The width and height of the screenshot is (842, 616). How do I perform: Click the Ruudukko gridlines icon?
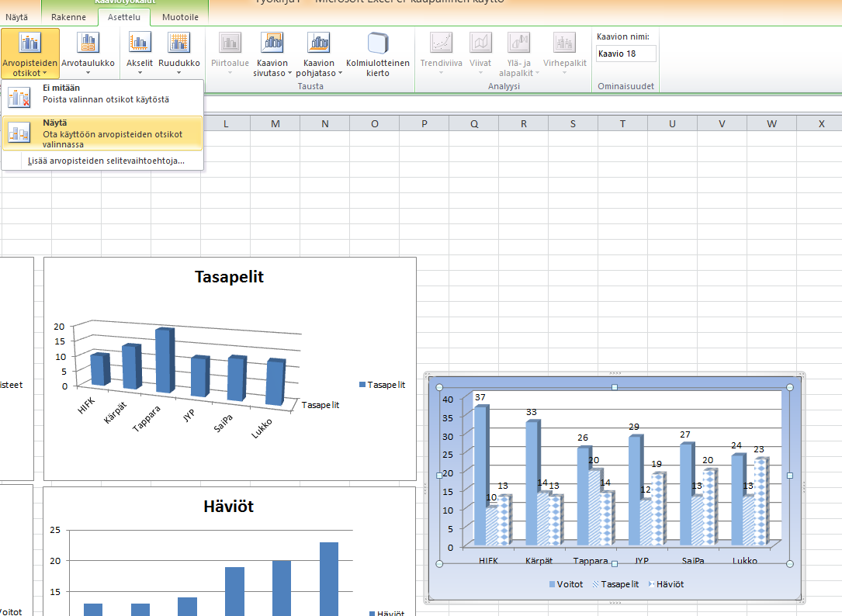178,43
